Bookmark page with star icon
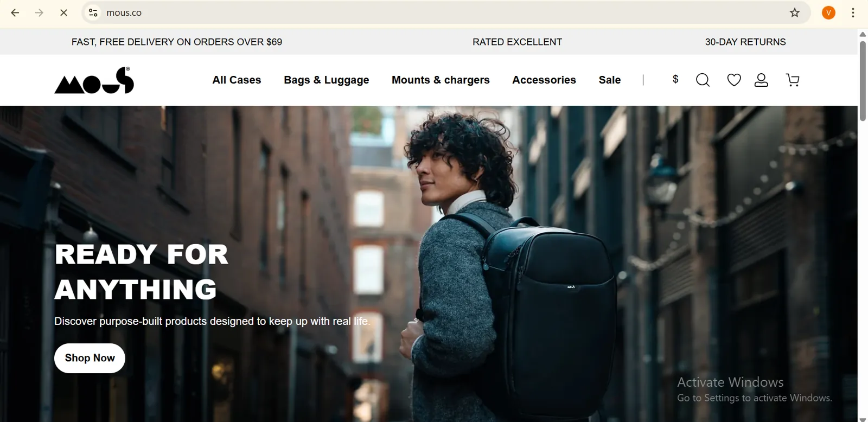 point(795,12)
